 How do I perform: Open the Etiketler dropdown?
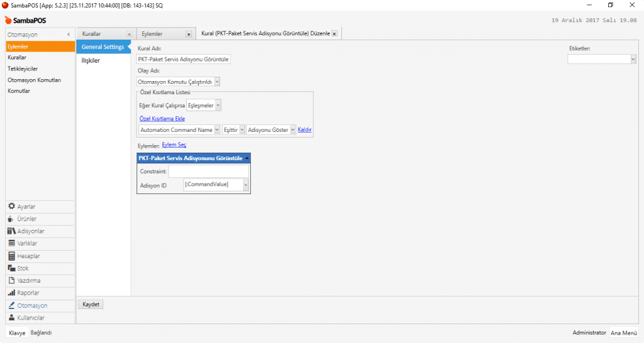633,59
